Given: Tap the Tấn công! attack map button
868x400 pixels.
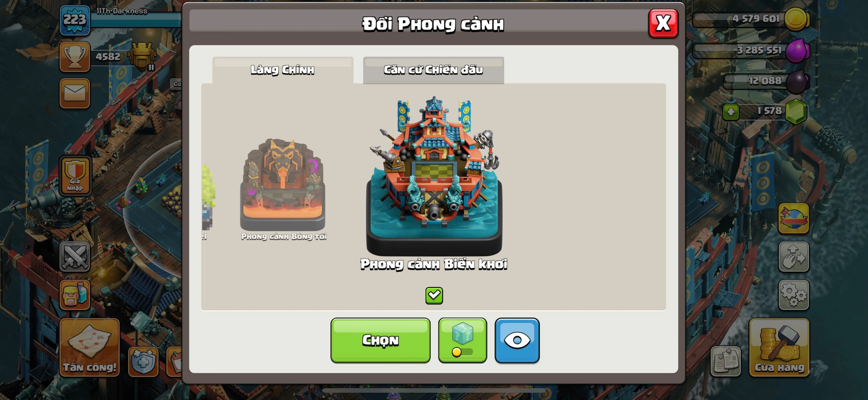Looking at the screenshot, I should 90,347.
